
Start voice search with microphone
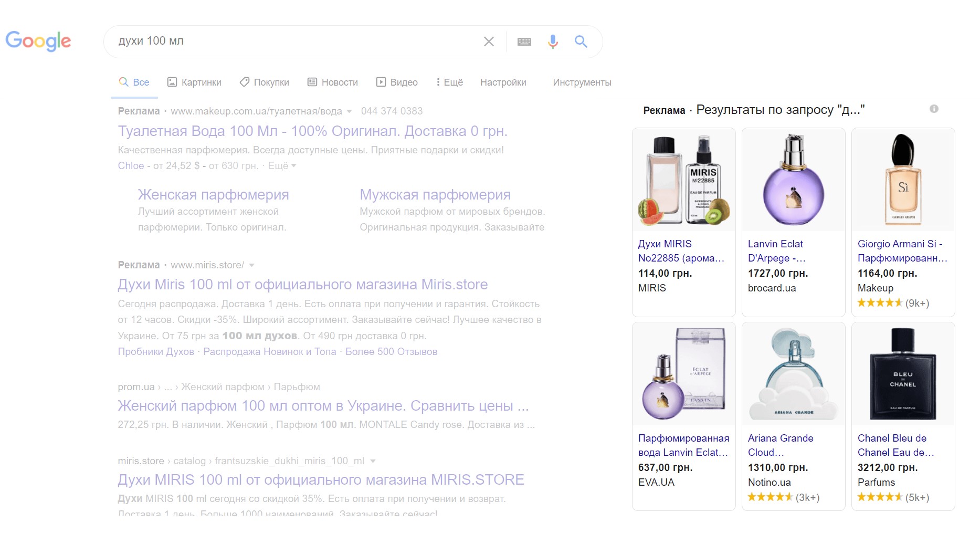[553, 41]
